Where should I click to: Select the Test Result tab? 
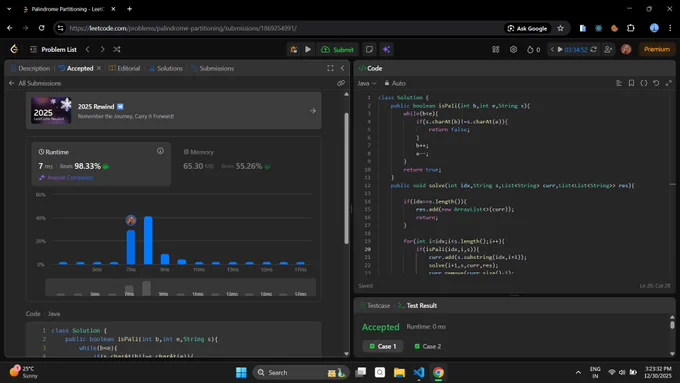click(x=418, y=305)
